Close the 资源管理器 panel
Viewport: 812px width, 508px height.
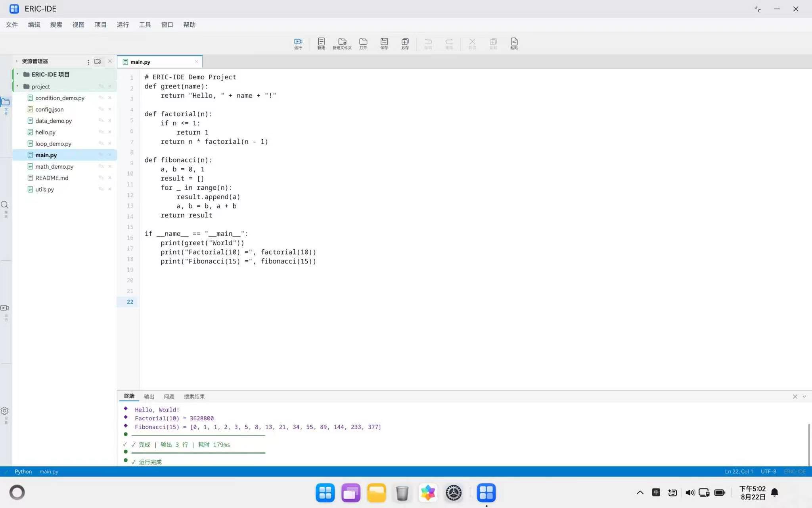(x=110, y=61)
